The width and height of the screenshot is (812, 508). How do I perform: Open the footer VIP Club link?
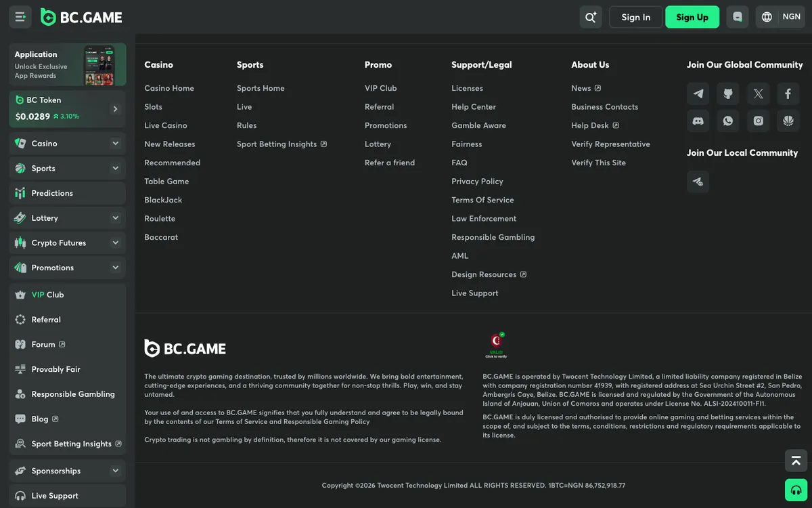(x=380, y=88)
